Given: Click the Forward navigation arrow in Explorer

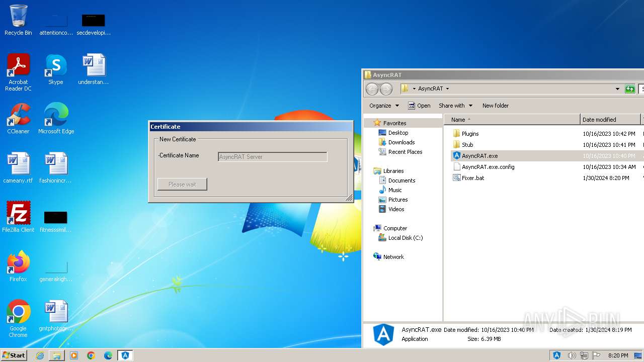Looking at the screenshot, I should tap(386, 89).
